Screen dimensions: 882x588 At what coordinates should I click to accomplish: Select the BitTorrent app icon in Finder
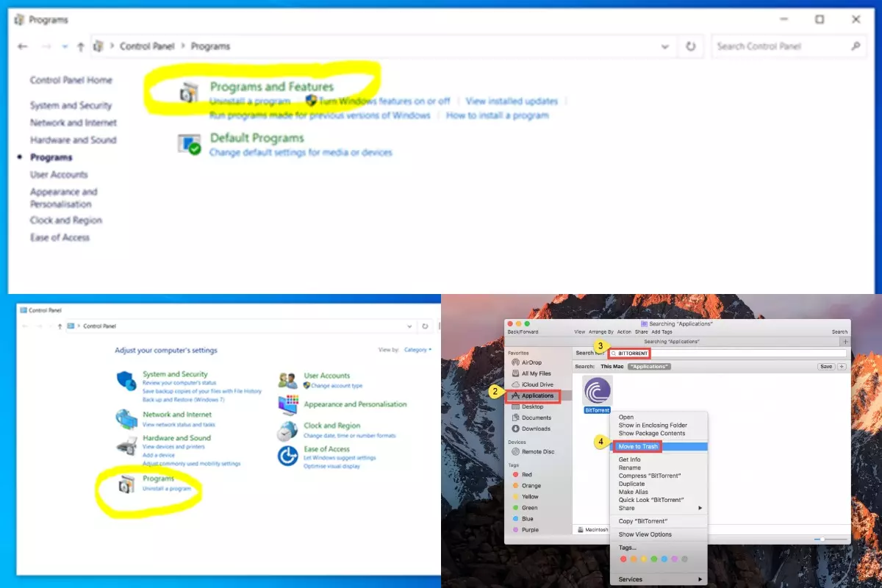[x=597, y=390]
